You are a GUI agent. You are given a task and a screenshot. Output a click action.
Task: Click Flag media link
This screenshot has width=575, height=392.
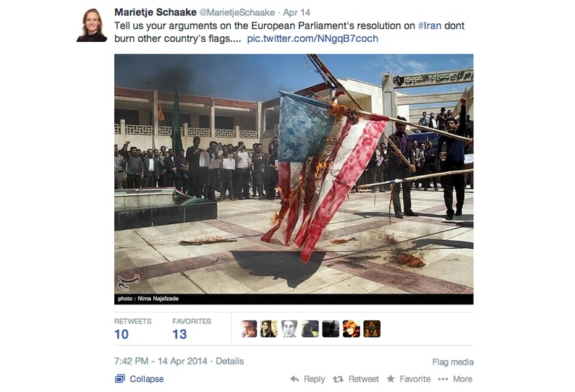453,362
